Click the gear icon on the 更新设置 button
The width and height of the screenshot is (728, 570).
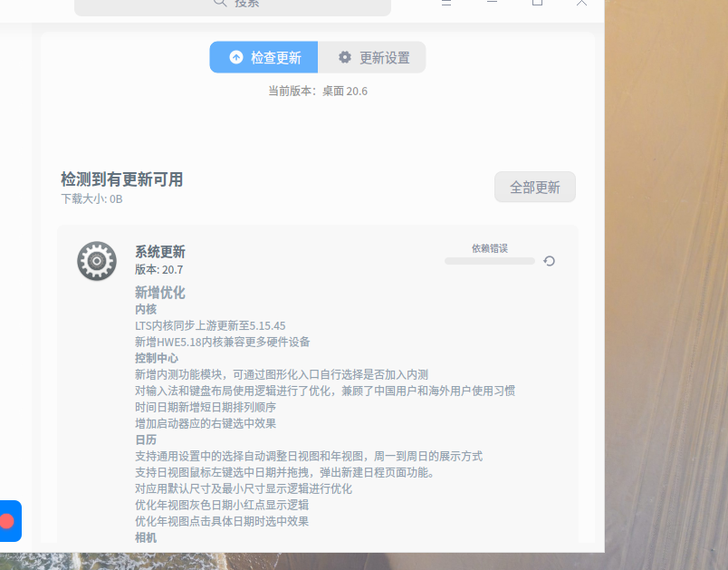pos(344,56)
